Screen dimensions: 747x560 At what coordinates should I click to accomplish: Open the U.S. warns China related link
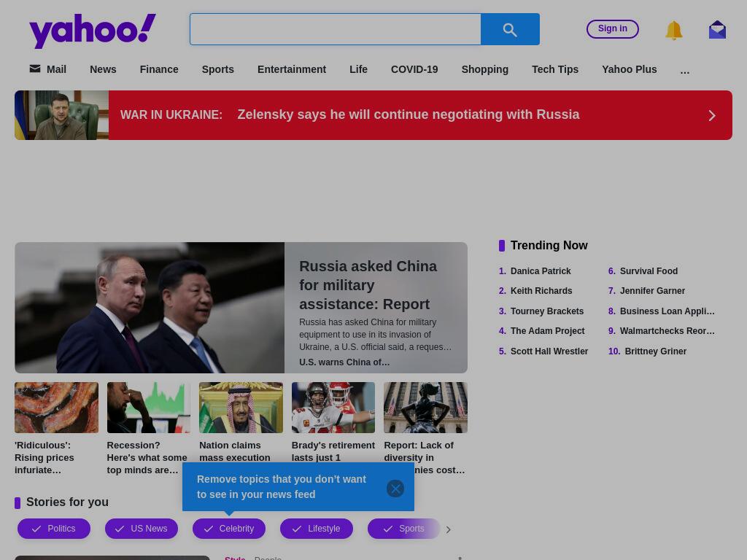(x=344, y=362)
